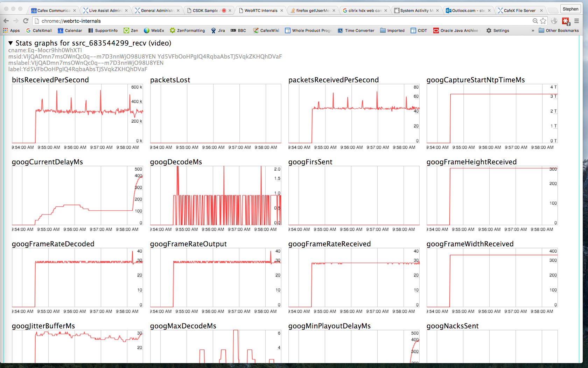Open the Zen bookmark
The height and width of the screenshot is (368, 588).
(131, 30)
